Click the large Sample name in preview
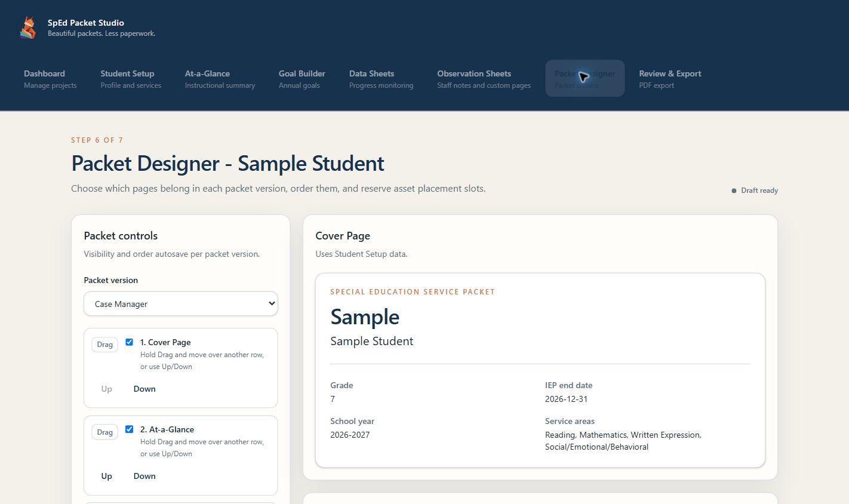 [x=365, y=316]
